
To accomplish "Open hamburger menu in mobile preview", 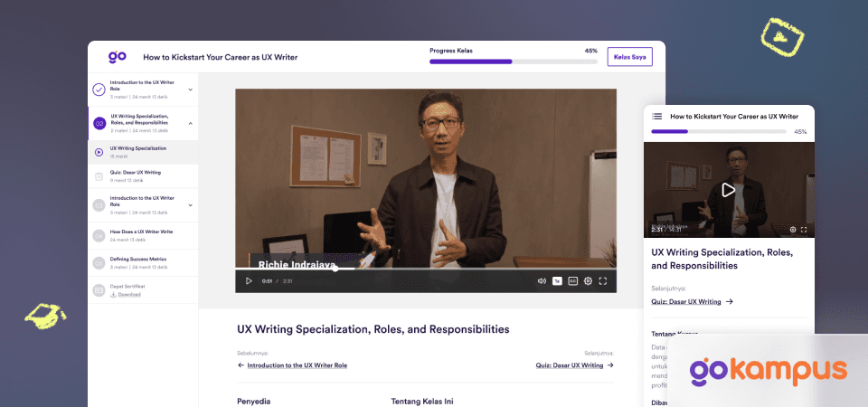I will pos(657,117).
